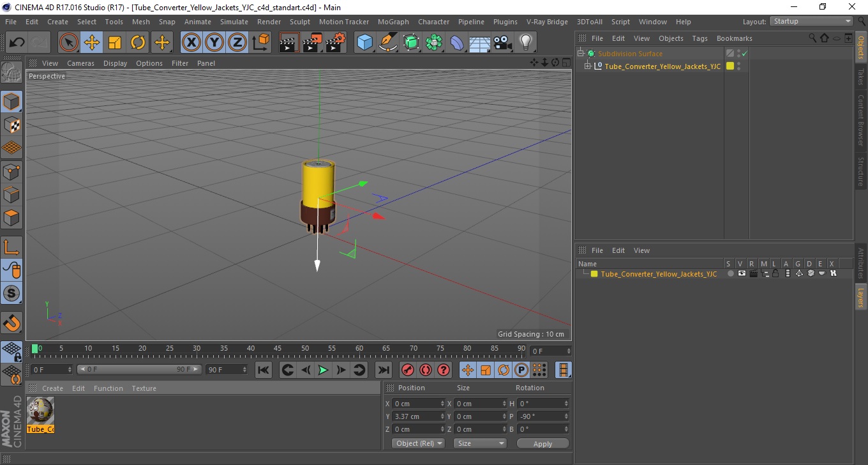The image size is (868, 465).
Task: Click the Undo arrow icon
Action: click(x=17, y=43)
